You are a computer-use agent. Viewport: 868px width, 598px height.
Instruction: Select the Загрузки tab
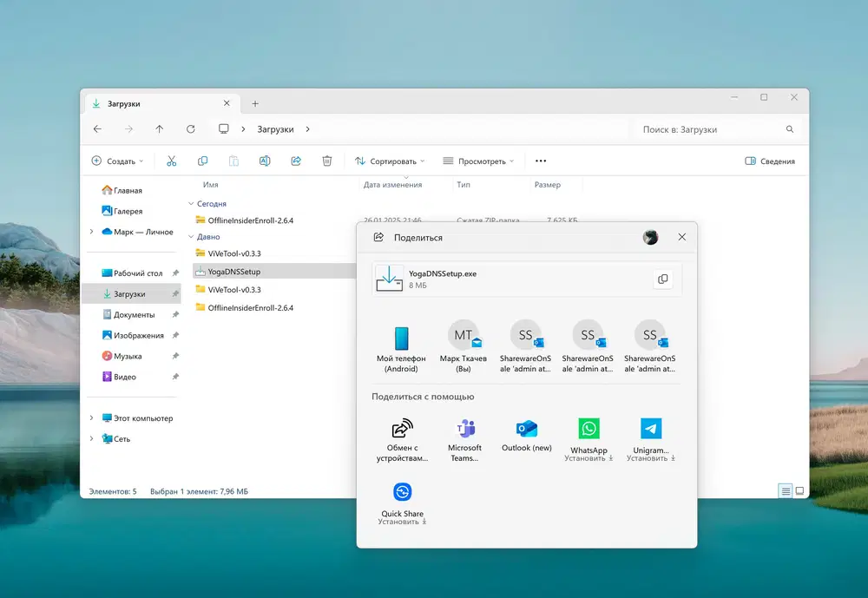[x=162, y=103]
